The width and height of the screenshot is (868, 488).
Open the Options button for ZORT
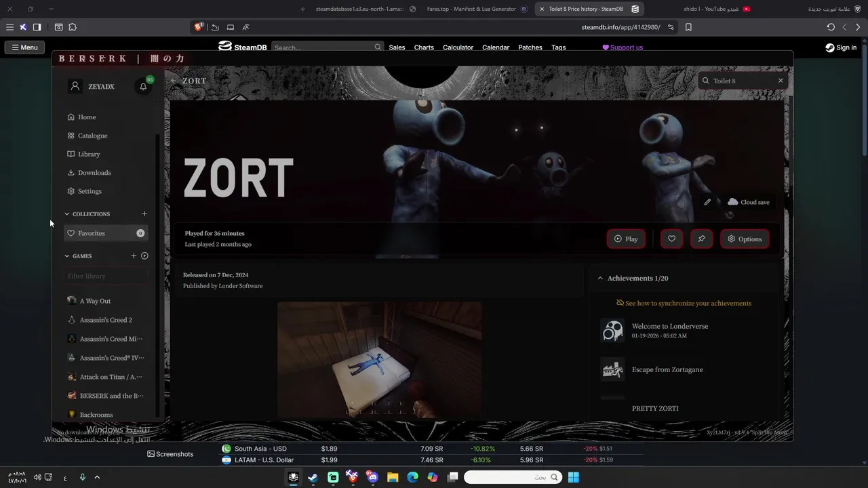(x=745, y=239)
